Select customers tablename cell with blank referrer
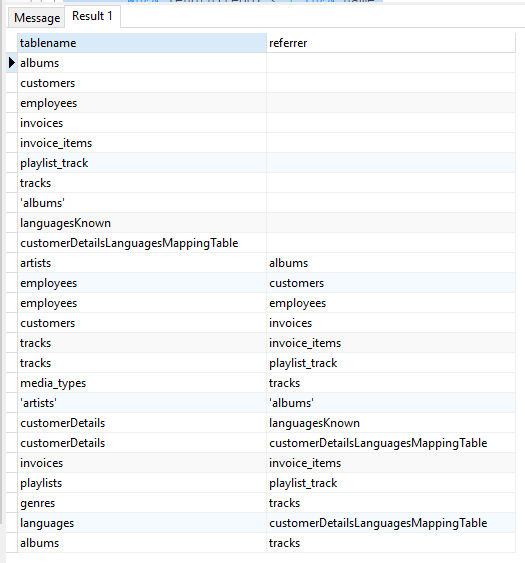Screen dimensions: 525x563 point(142,83)
